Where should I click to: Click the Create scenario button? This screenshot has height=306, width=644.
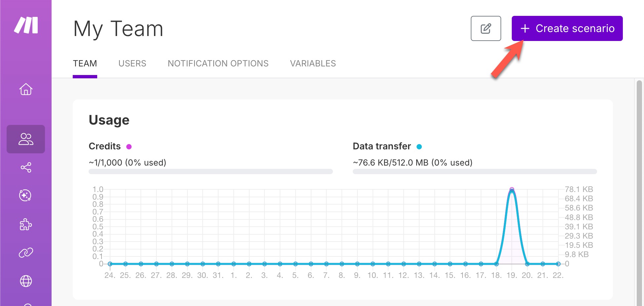click(567, 28)
